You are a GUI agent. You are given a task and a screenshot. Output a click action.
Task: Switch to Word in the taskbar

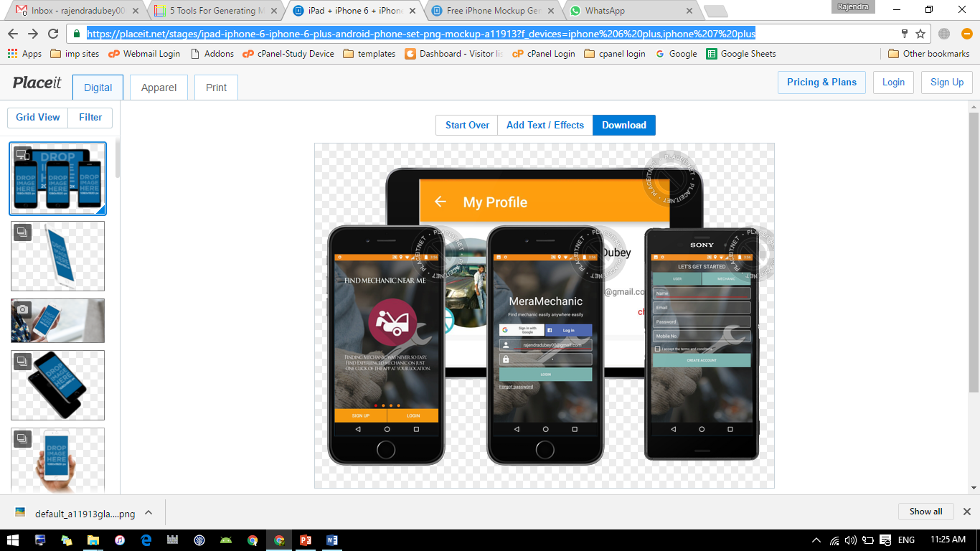click(332, 540)
